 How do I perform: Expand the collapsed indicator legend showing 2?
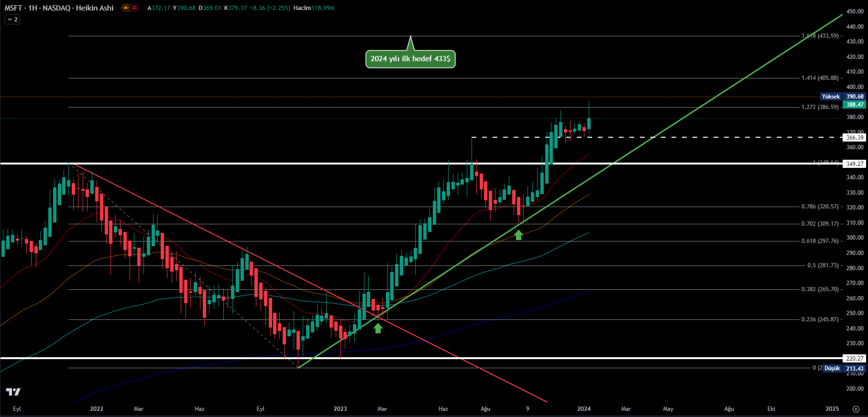point(12,20)
